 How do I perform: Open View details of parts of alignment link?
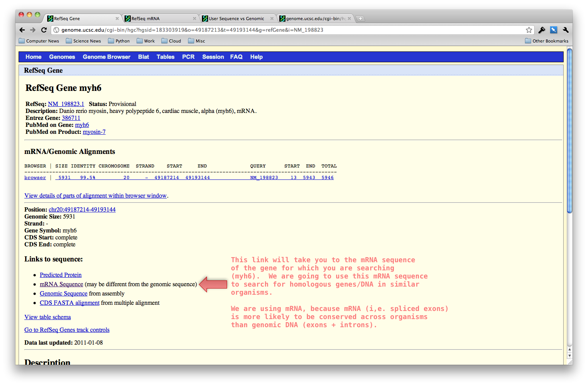(96, 196)
